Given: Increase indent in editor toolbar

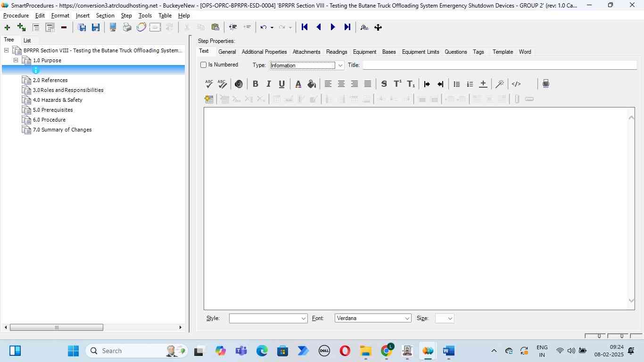Looking at the screenshot, I should coord(427,84).
